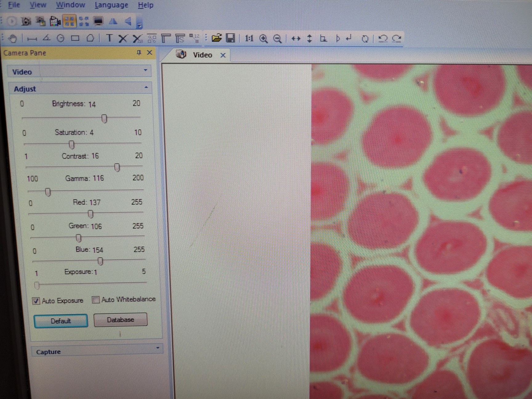The image size is (532, 399).
Task: Click the Default button
Action: tap(61, 321)
